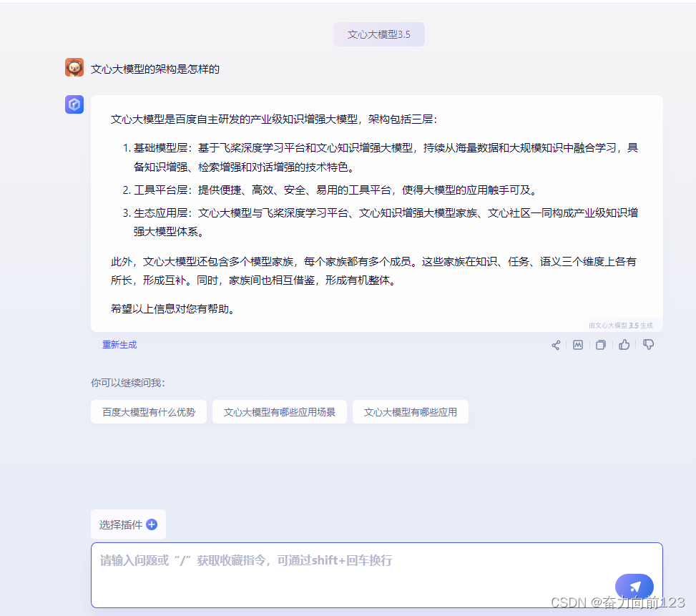Click the user question 文心大模型的架构是怎样的
Image resolution: width=696 pixels, height=616 pixels.
pos(155,69)
